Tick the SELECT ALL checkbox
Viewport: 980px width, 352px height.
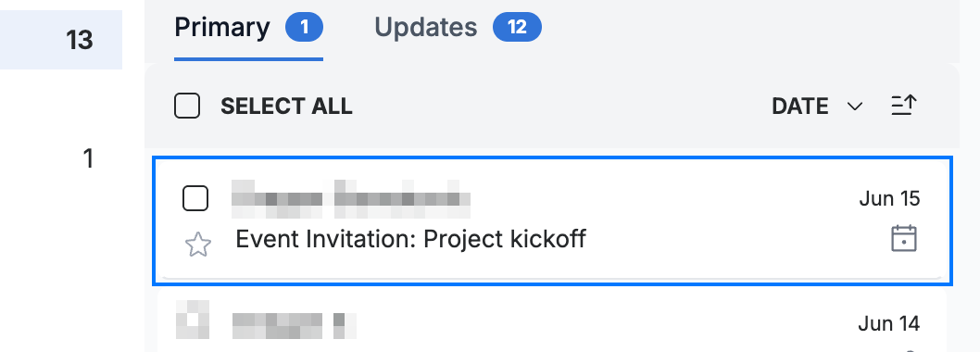187,107
